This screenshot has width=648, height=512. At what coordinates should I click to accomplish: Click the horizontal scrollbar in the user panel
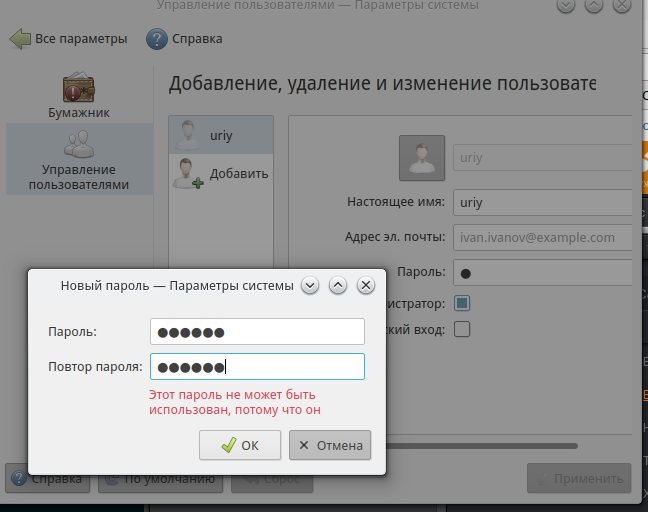coord(481,446)
